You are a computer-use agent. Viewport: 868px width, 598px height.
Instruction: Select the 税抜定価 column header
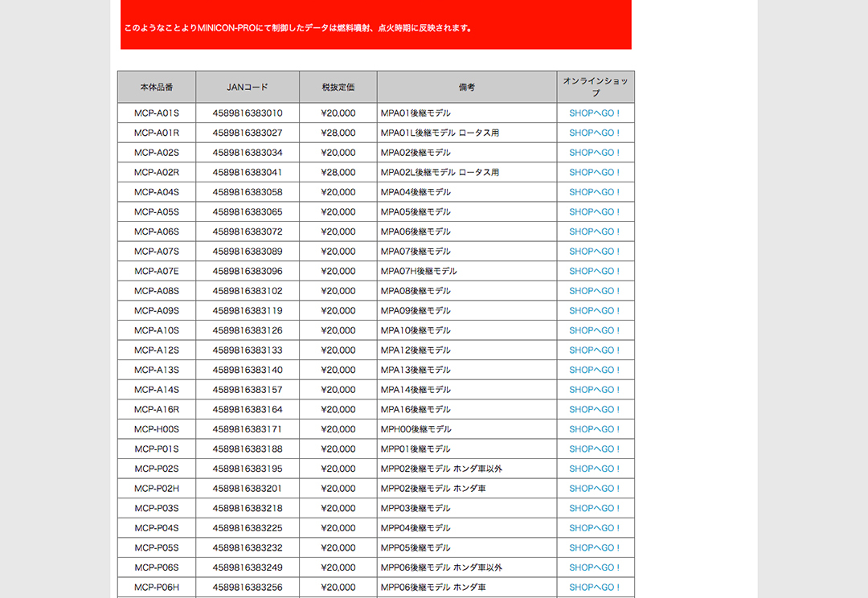tap(338, 87)
